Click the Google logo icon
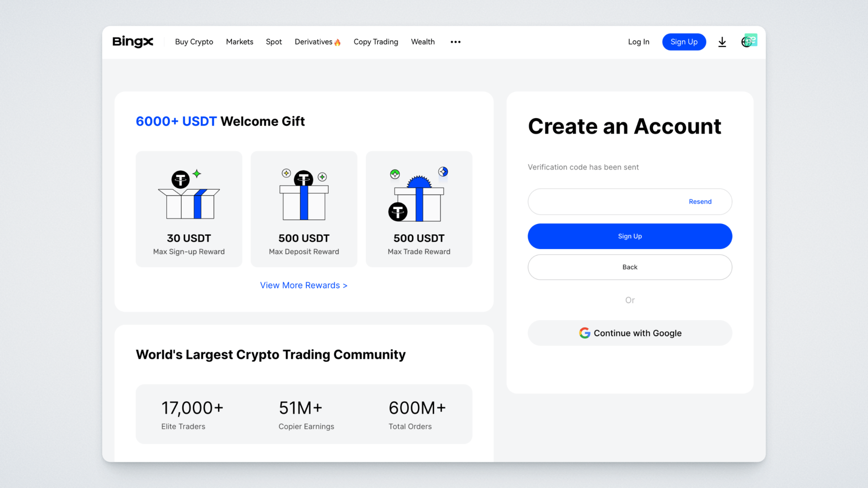 click(585, 333)
